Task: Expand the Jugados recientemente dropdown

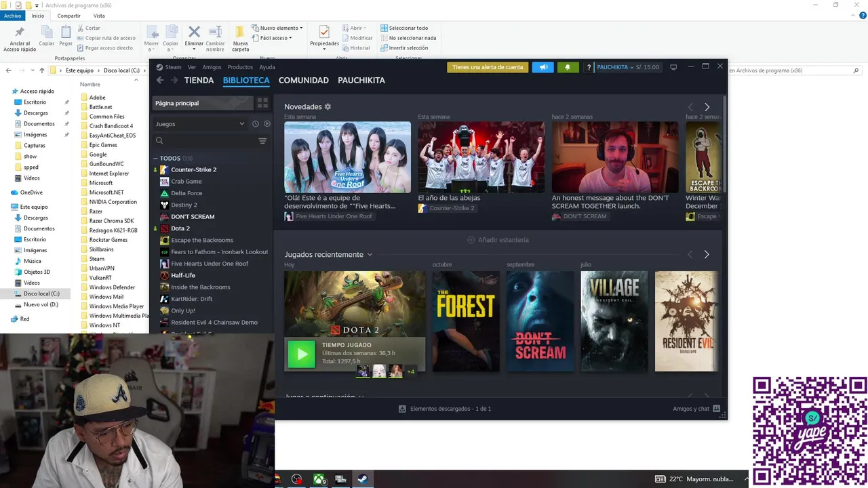Action: click(x=370, y=255)
